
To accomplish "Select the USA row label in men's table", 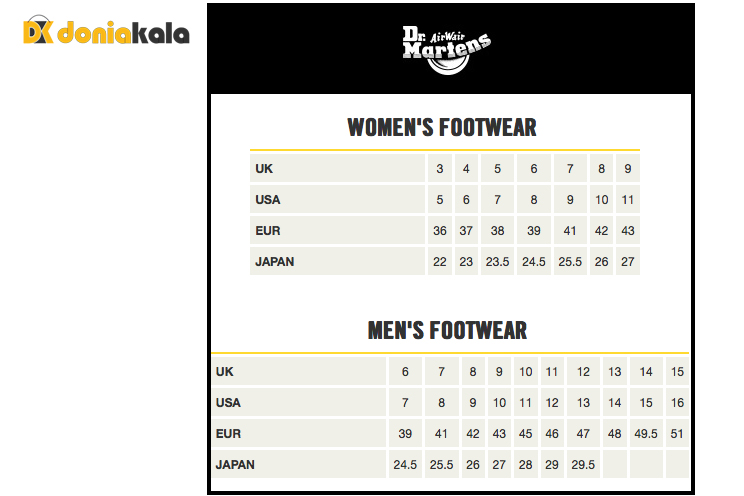I will click(x=228, y=403).
